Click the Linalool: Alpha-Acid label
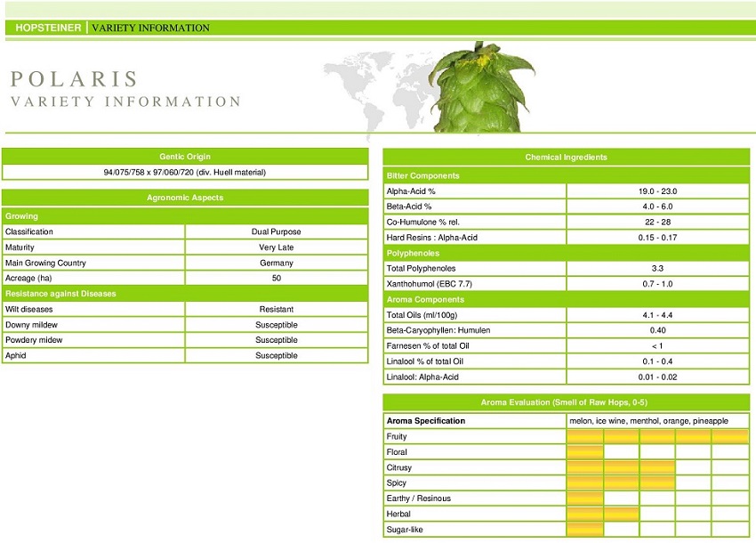Viewport: 756px width, 543px height. tap(422, 377)
